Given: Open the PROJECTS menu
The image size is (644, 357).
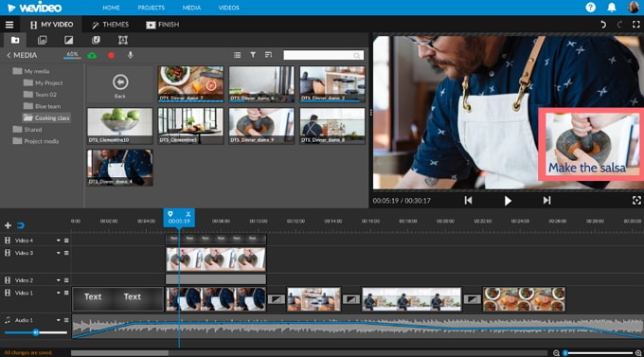Looking at the screenshot, I should (x=152, y=8).
